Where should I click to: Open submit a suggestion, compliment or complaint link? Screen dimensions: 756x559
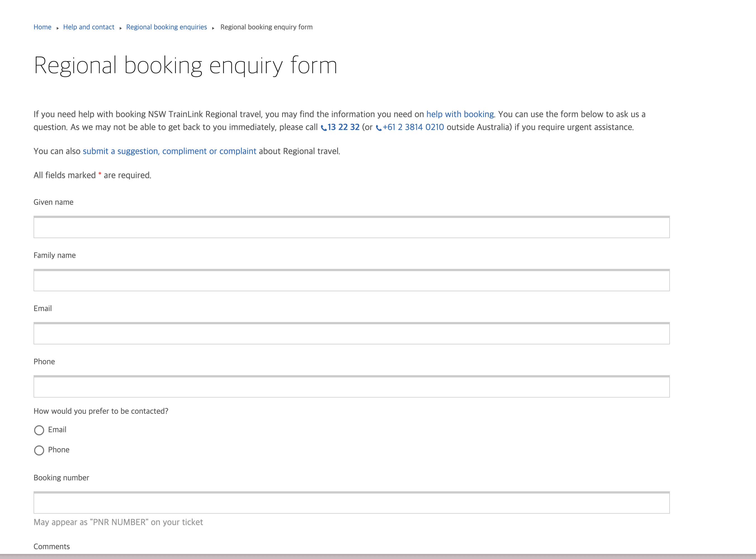pyautogui.click(x=169, y=151)
